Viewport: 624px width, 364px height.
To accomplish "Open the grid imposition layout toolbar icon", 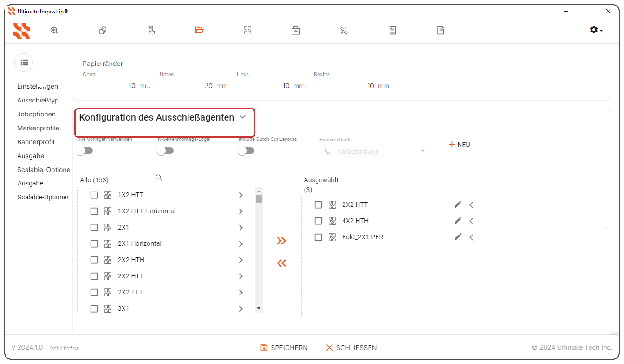I will pos(247,30).
